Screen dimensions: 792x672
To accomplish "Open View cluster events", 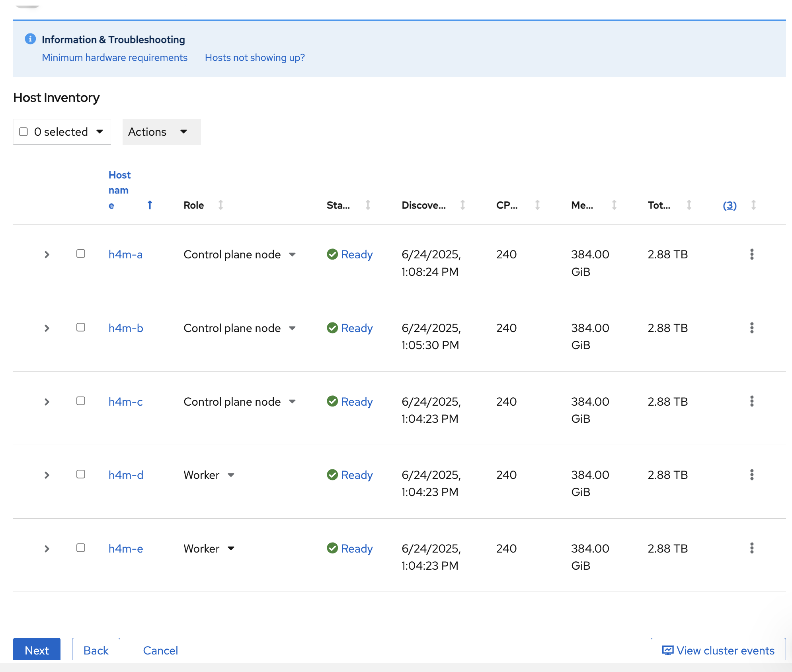I will click(717, 650).
